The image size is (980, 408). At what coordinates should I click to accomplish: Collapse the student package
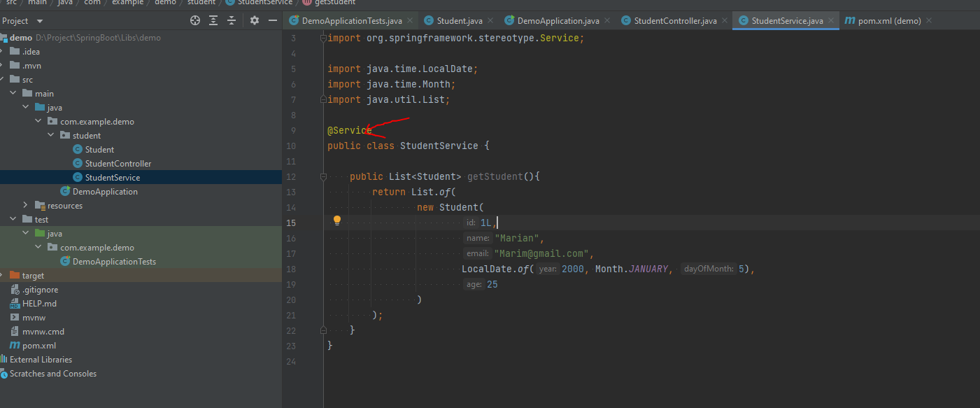point(52,136)
